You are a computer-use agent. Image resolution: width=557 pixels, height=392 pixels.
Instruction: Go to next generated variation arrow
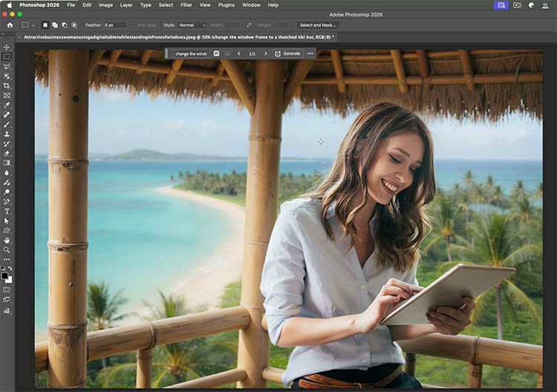(x=266, y=53)
